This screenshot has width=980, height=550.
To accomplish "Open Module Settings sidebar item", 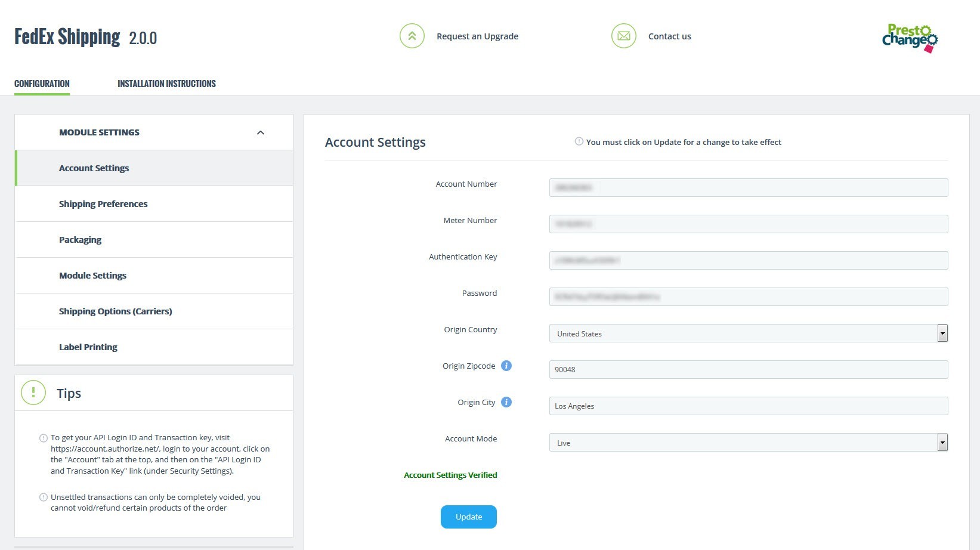I will (154, 276).
